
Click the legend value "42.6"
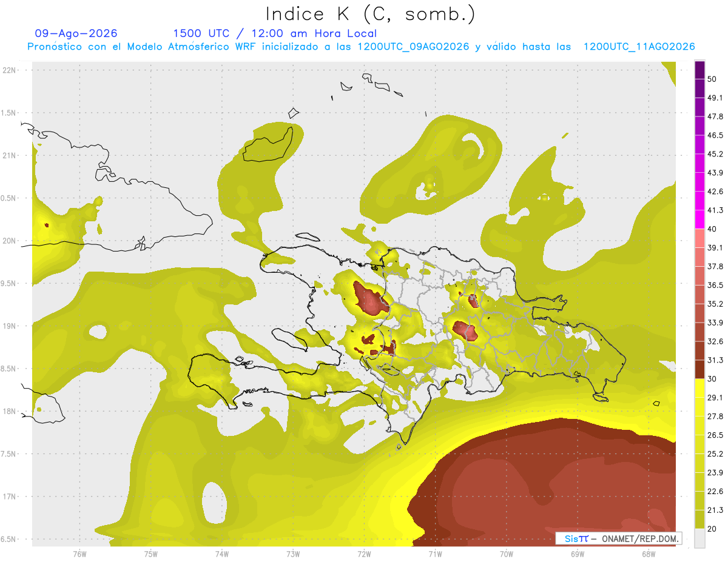[715, 192]
